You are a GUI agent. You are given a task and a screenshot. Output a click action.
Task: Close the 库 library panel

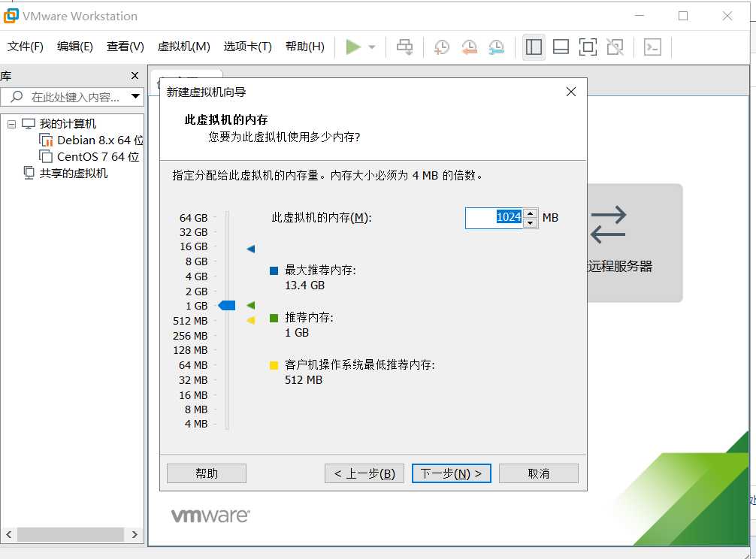[x=135, y=76]
